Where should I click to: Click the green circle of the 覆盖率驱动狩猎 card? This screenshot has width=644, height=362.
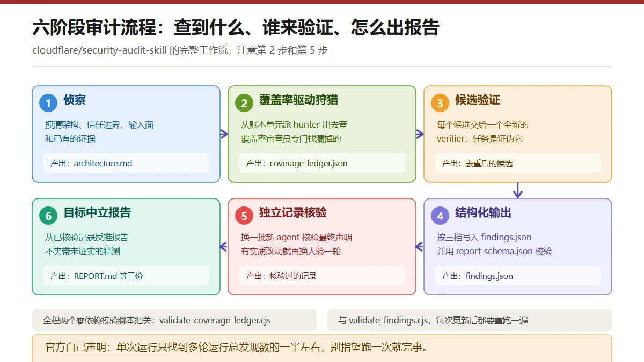click(x=244, y=103)
